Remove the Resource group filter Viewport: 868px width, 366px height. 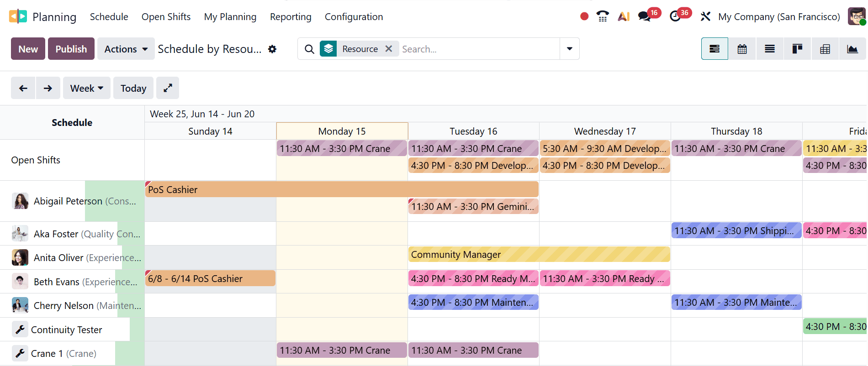(389, 48)
